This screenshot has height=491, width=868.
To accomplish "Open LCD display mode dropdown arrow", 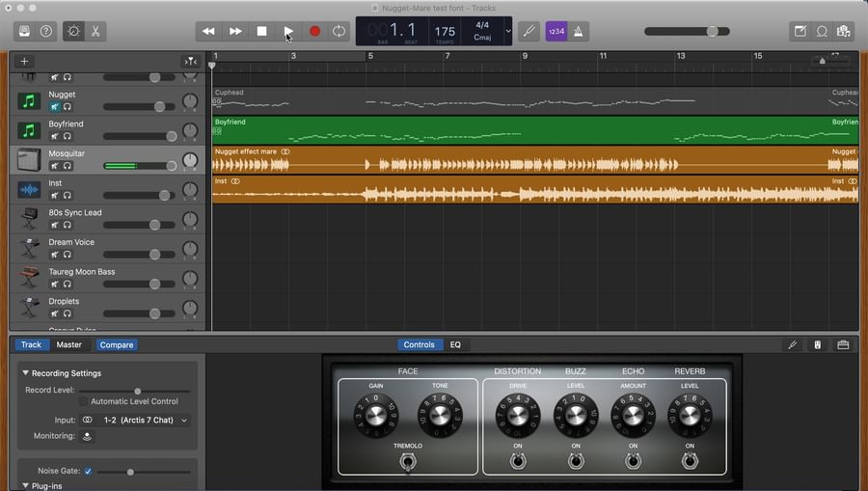I will pyautogui.click(x=508, y=32).
